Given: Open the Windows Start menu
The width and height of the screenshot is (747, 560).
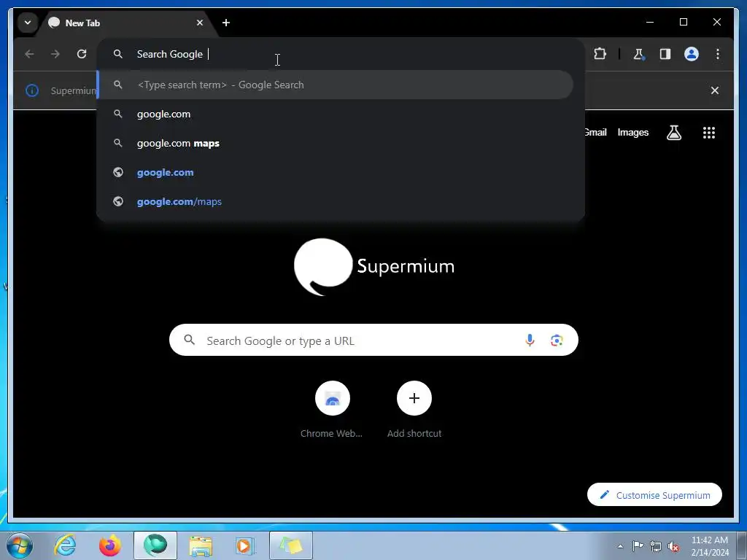Looking at the screenshot, I should coord(19,545).
